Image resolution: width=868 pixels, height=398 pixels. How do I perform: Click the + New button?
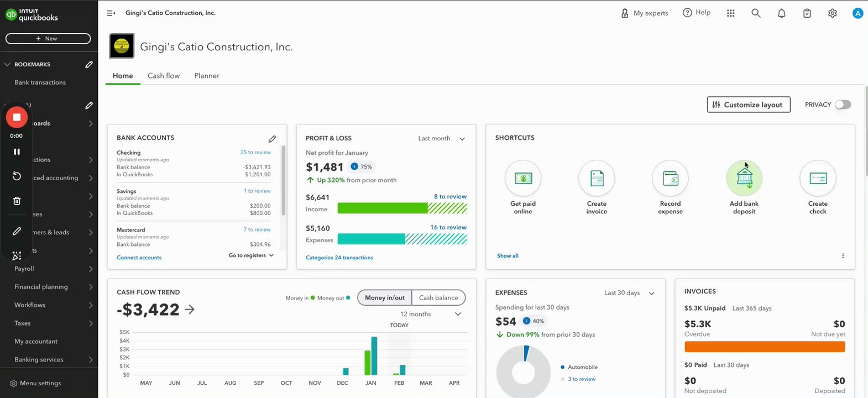[x=48, y=39]
